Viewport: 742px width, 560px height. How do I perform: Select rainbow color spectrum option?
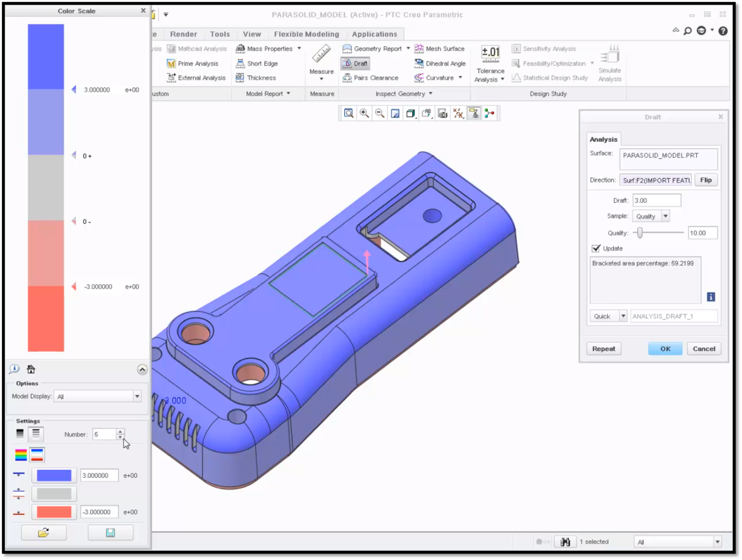pyautogui.click(x=21, y=455)
